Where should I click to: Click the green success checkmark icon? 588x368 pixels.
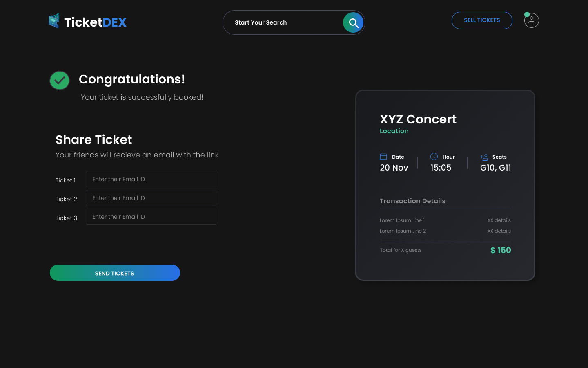[x=59, y=80]
